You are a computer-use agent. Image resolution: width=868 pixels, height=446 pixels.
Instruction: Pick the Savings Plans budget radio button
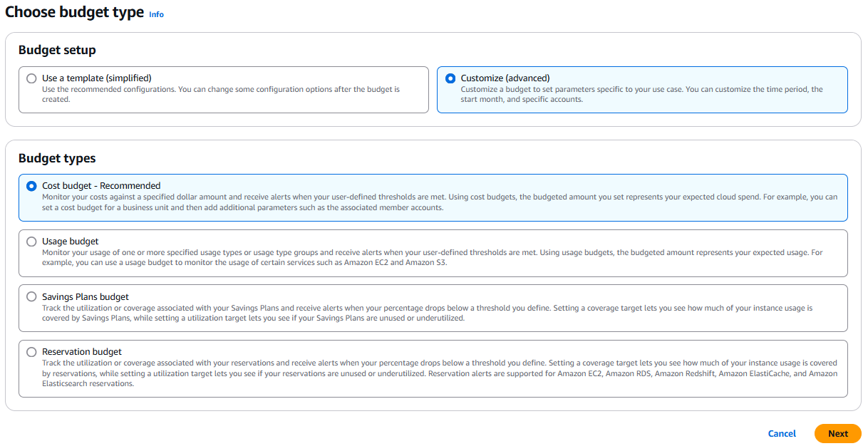point(31,296)
